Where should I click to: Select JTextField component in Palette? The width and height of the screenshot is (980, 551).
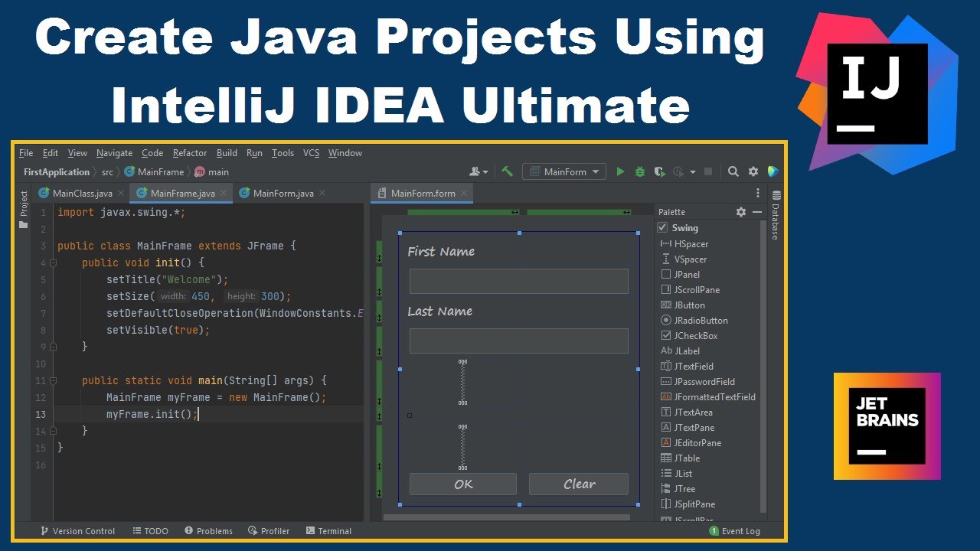[688, 367]
